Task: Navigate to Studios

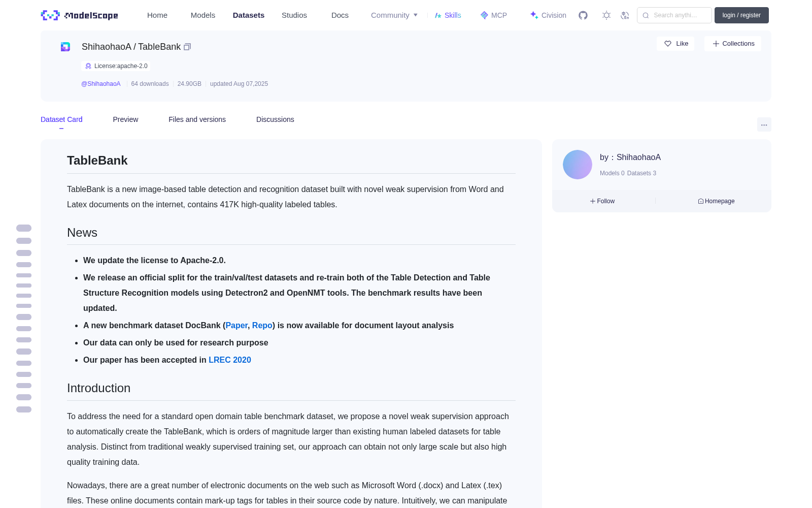Action: tap(294, 15)
